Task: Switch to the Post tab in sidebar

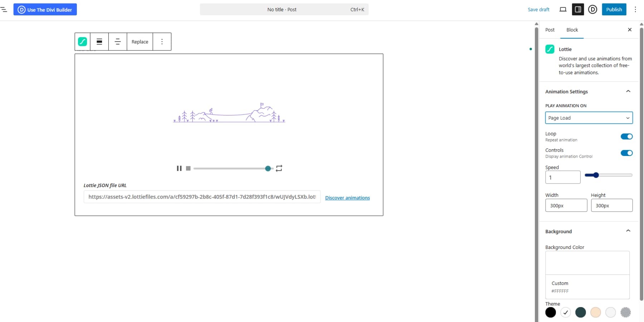Action: 550,30
